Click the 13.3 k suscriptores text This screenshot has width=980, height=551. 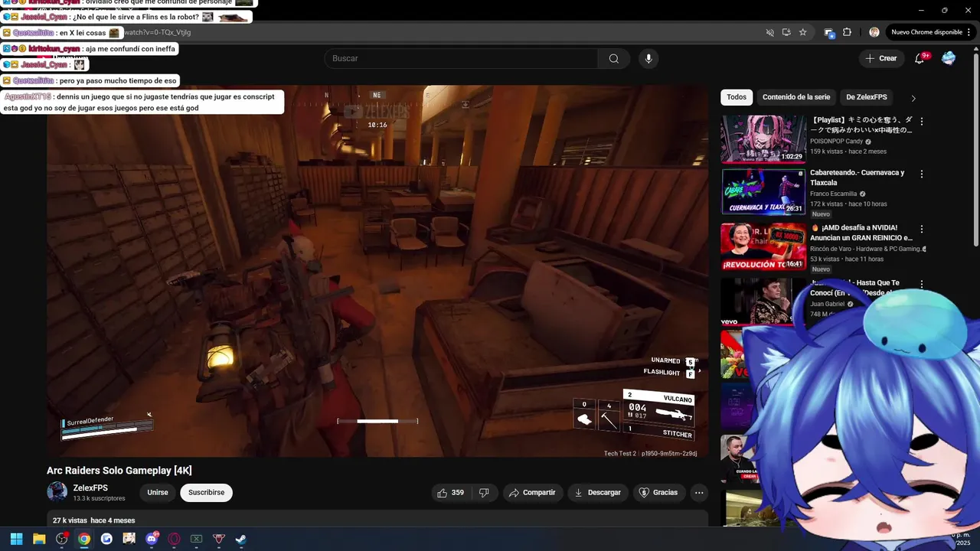coord(99,499)
